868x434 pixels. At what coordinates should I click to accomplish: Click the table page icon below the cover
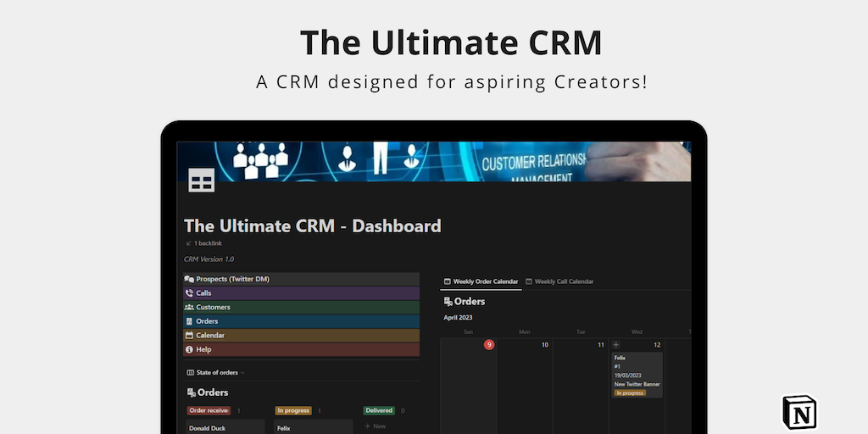click(201, 181)
